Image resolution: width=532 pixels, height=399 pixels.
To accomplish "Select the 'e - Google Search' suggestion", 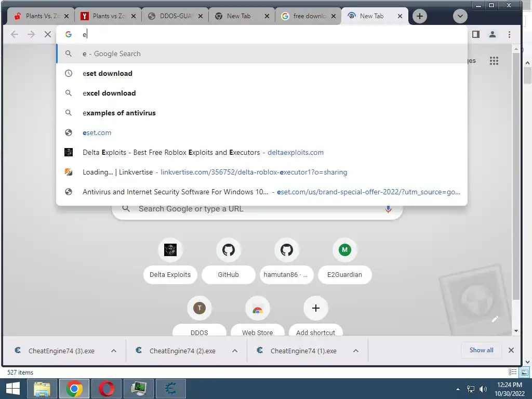I will click(262, 54).
